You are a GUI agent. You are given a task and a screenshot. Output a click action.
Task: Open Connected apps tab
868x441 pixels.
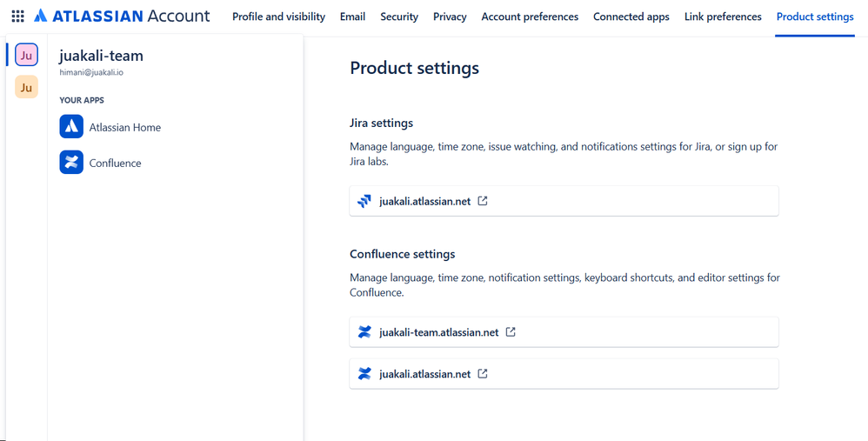(x=631, y=17)
